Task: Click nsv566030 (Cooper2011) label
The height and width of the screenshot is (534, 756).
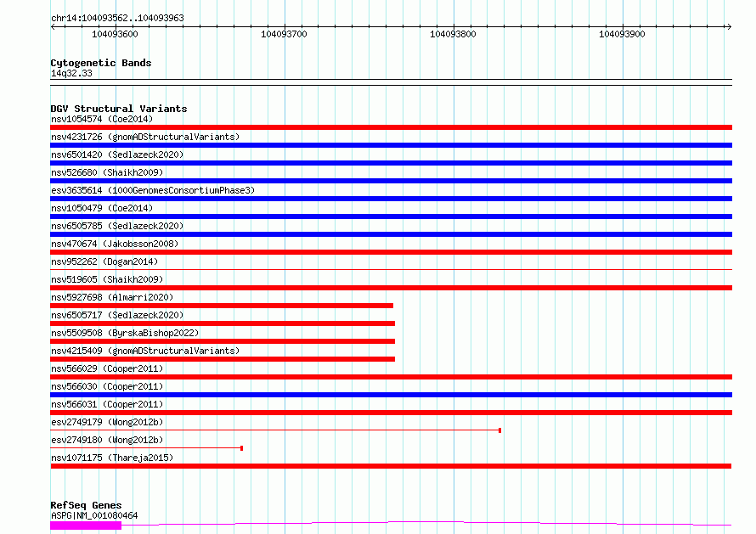Action: click(107, 386)
